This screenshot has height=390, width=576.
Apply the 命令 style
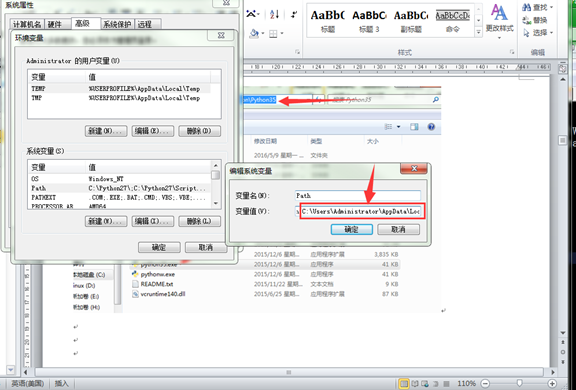(x=453, y=21)
